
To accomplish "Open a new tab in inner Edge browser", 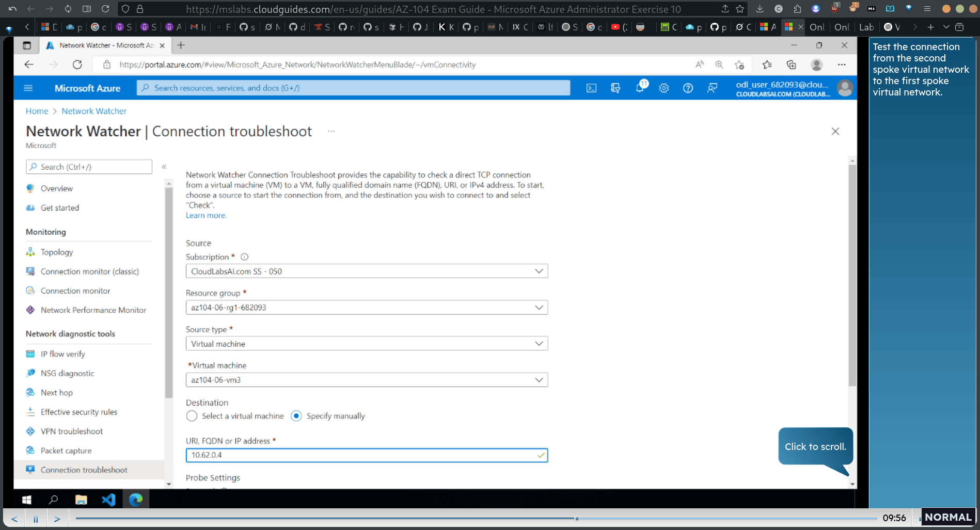I will click(181, 45).
